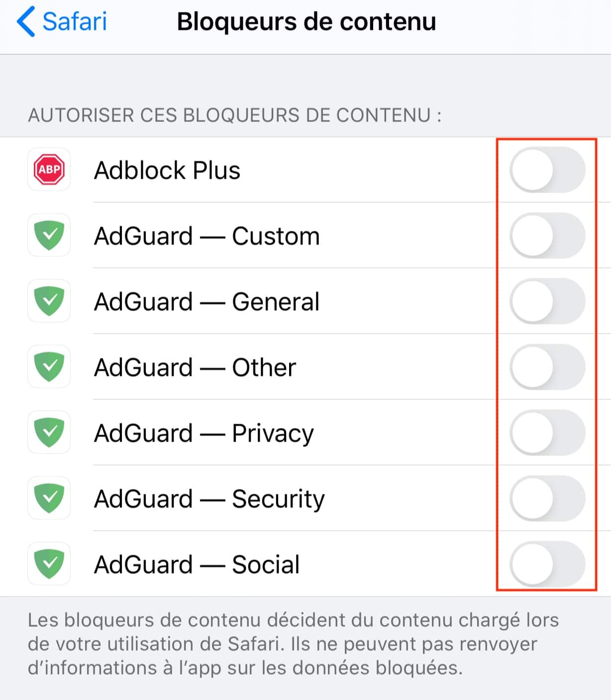Tap the AdGuard Other shield icon

tap(49, 367)
